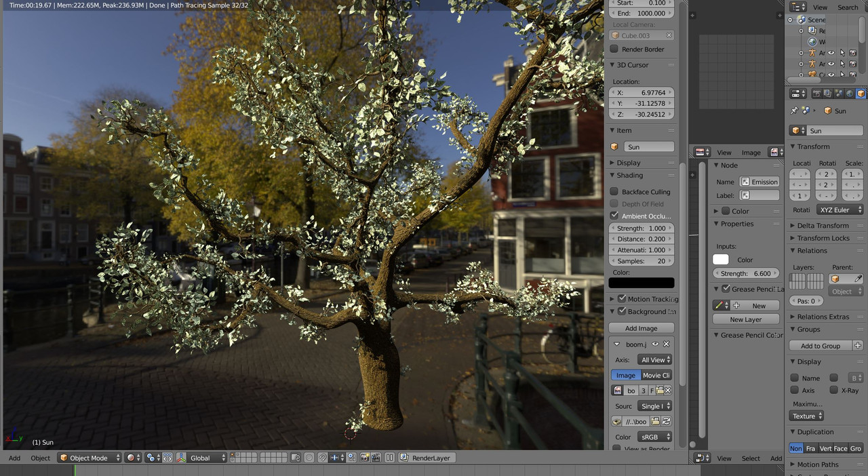Open the viewport shading sphere selector

(x=134, y=458)
